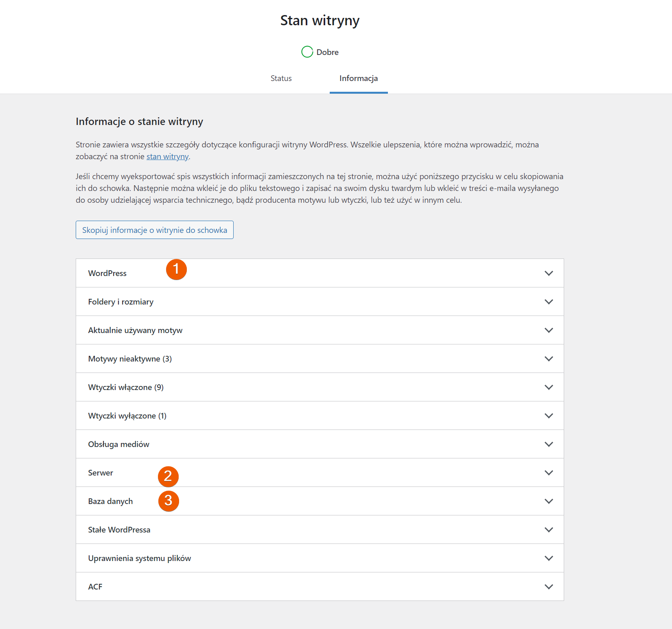Click chevron icon on Obsługa mediów row
Screen dimensions: 672x629
(549, 444)
